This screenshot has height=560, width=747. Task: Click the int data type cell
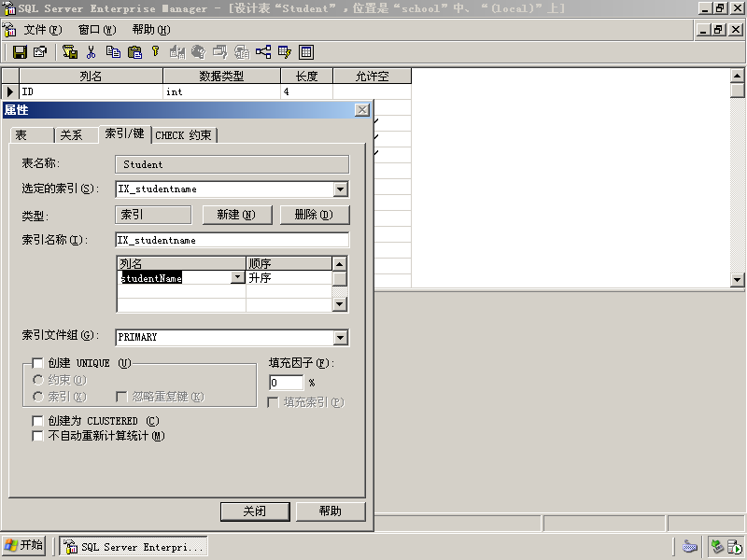[221, 91]
